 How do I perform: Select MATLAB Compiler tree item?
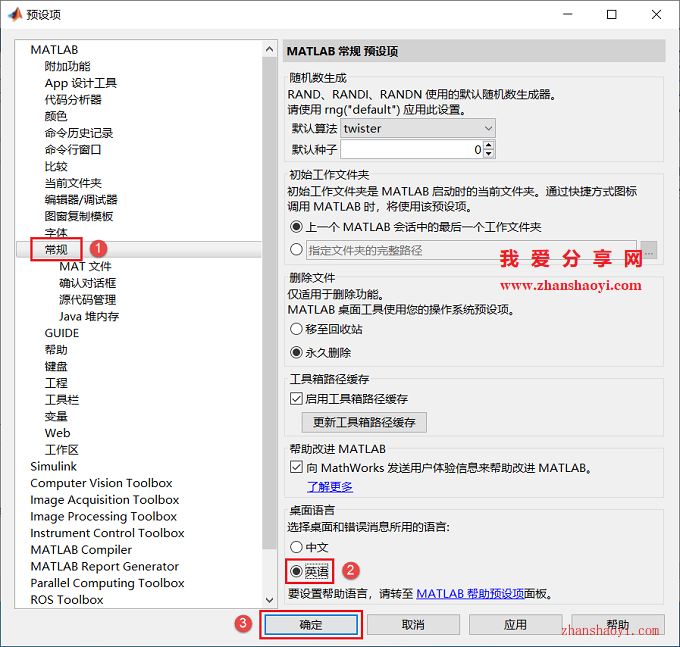tap(81, 549)
